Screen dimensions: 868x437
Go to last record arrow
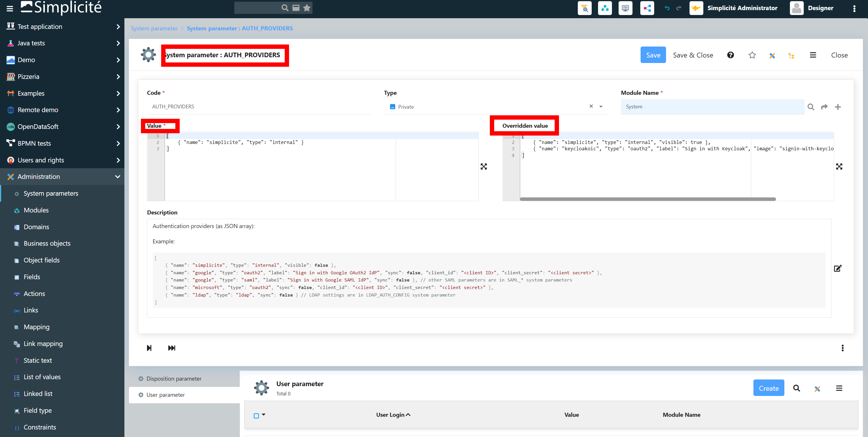(172, 348)
